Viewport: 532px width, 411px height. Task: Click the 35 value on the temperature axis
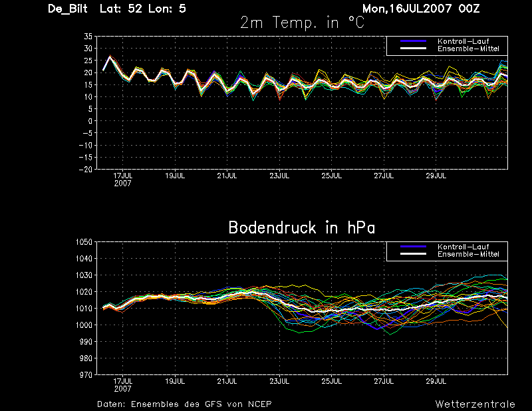click(88, 37)
